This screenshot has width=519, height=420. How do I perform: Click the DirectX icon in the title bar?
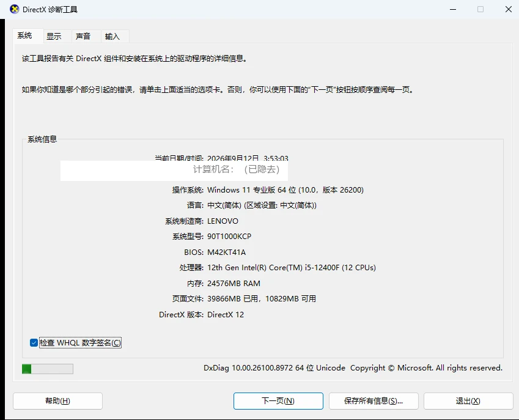tap(14, 9)
